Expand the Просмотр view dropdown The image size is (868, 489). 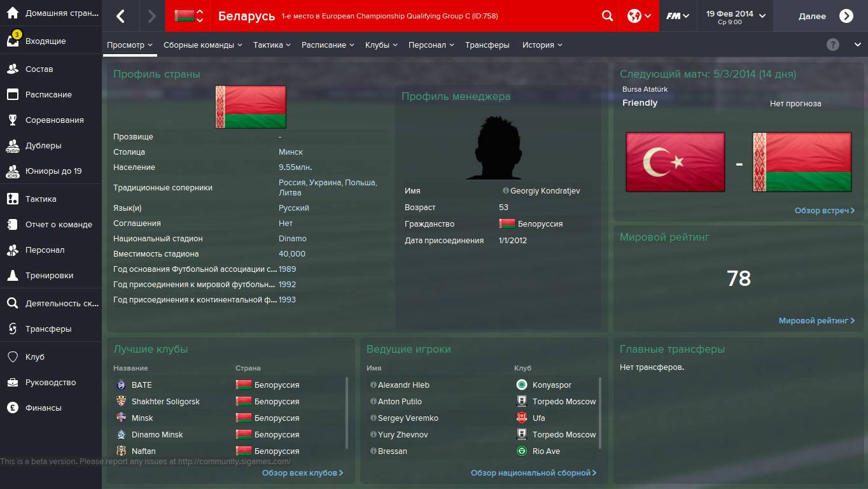point(130,45)
